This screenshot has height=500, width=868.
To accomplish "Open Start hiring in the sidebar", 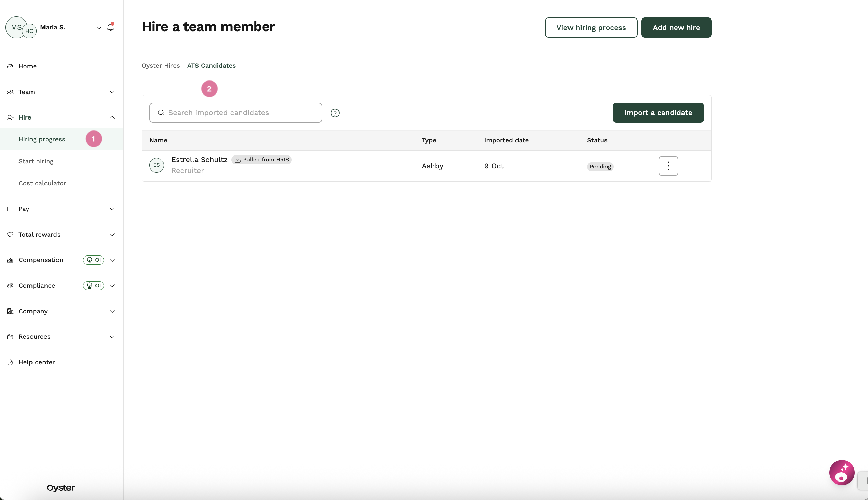I will (36, 161).
